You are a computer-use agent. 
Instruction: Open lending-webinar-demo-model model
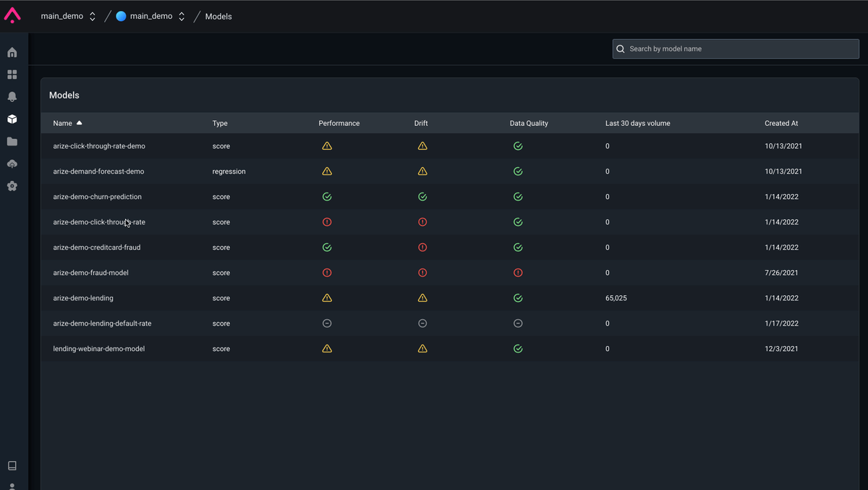99,349
